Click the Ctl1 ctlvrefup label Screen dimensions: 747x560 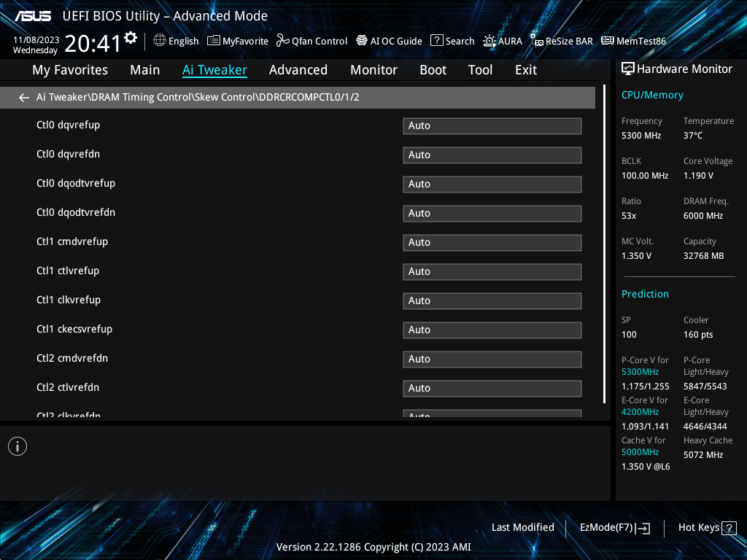(x=68, y=271)
